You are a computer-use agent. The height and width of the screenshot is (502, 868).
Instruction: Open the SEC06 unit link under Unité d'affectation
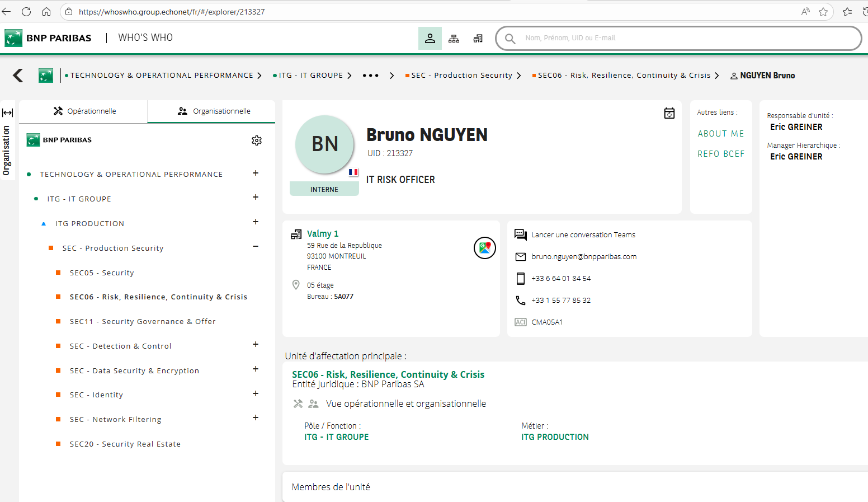388,374
